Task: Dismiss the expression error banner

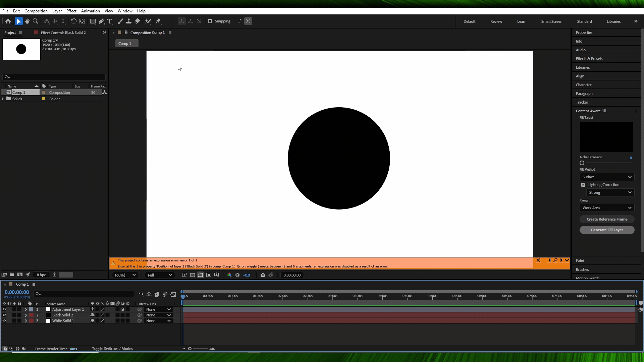Action: coord(538,260)
